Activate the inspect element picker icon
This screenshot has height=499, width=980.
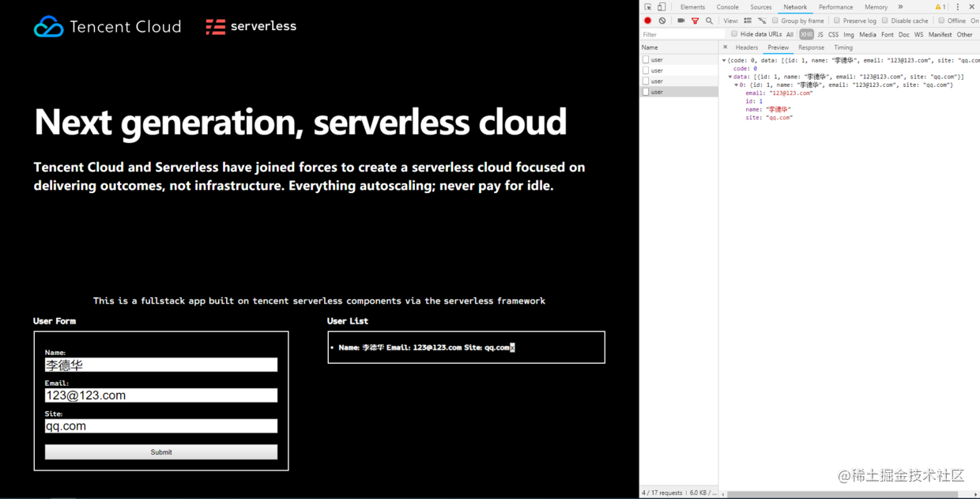click(x=648, y=7)
